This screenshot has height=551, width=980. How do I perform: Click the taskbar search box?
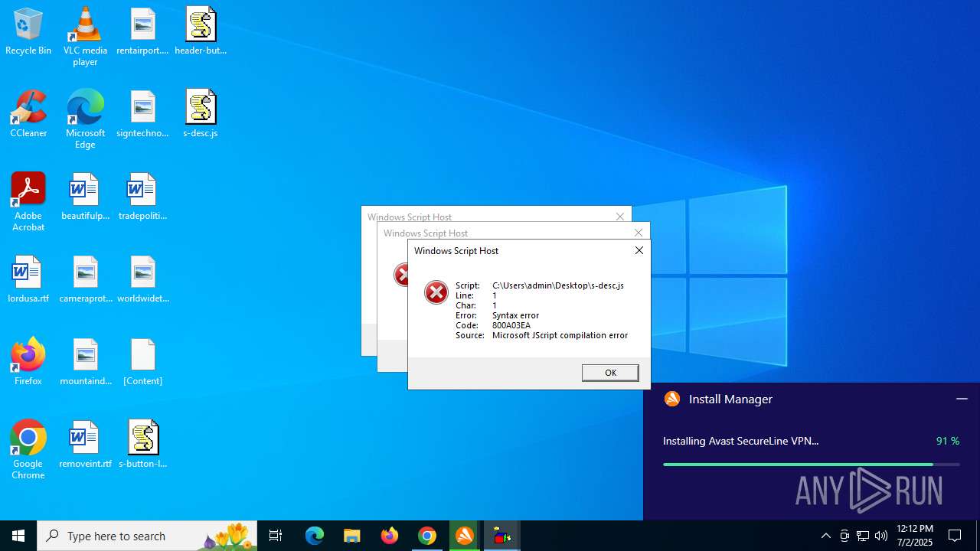tap(147, 536)
